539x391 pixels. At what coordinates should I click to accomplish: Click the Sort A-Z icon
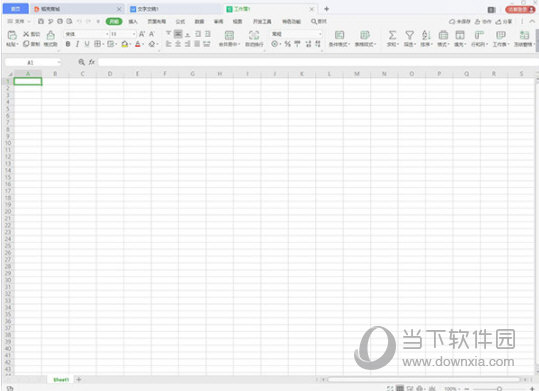coord(426,35)
